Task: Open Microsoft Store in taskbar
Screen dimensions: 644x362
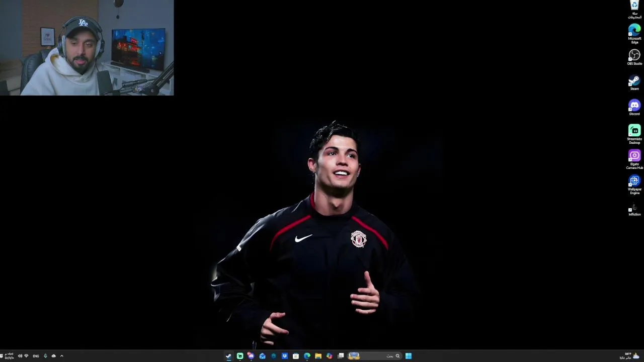Action: tap(296, 356)
